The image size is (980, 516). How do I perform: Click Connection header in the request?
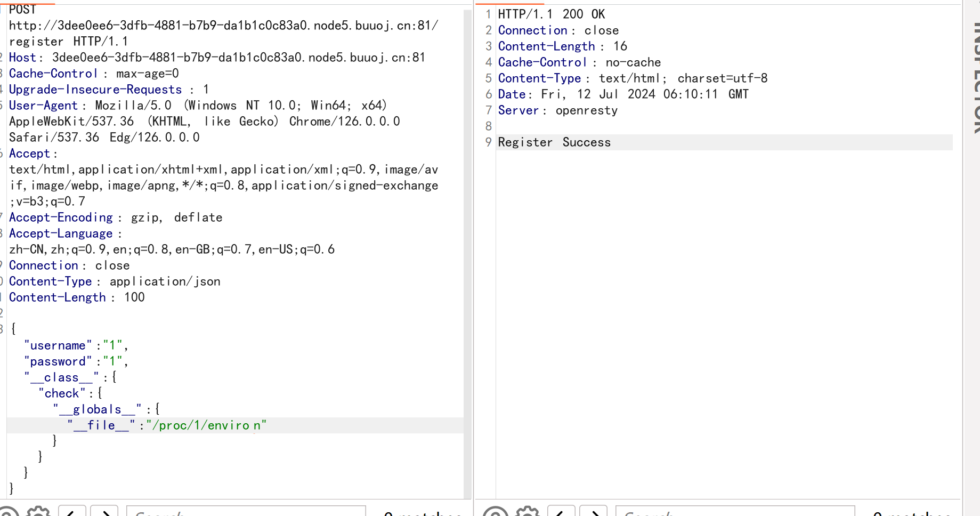click(44, 265)
